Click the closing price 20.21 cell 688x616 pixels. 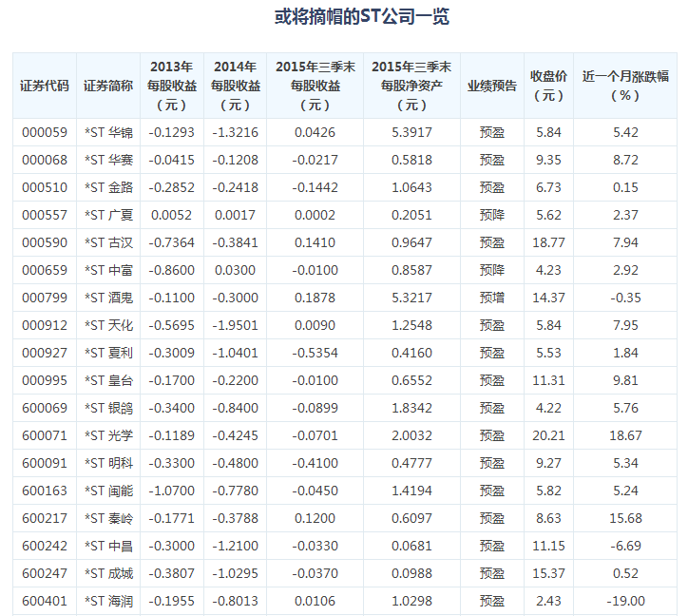click(549, 435)
